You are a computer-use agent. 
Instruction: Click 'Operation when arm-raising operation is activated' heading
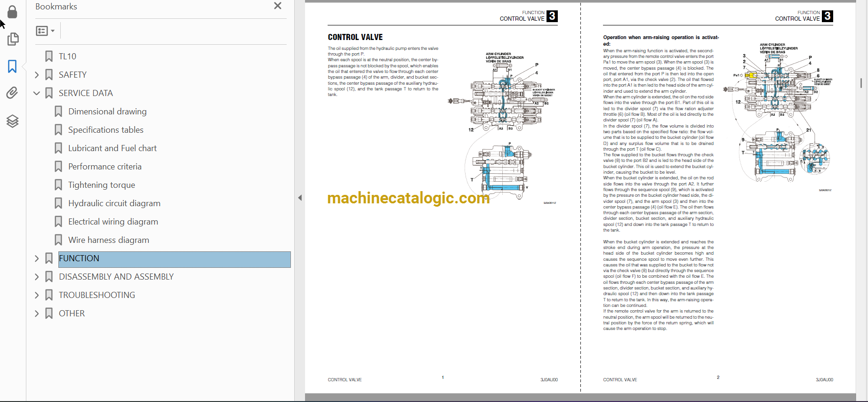661,40
